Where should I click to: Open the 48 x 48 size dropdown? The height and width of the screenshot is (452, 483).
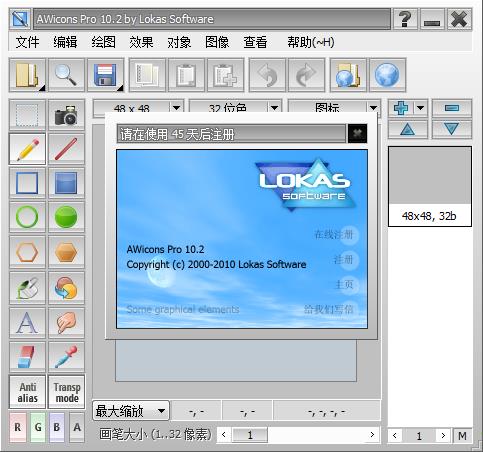pos(138,107)
